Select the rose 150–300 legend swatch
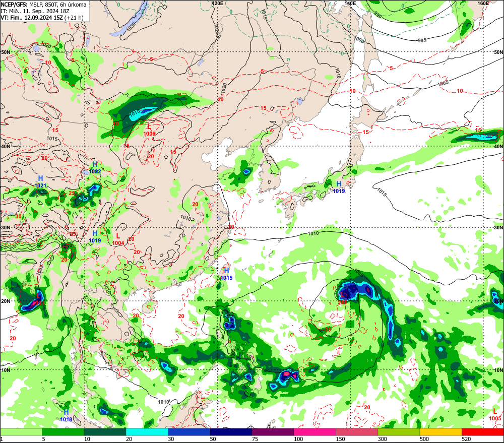The height and width of the screenshot is (443, 504). (357, 432)
